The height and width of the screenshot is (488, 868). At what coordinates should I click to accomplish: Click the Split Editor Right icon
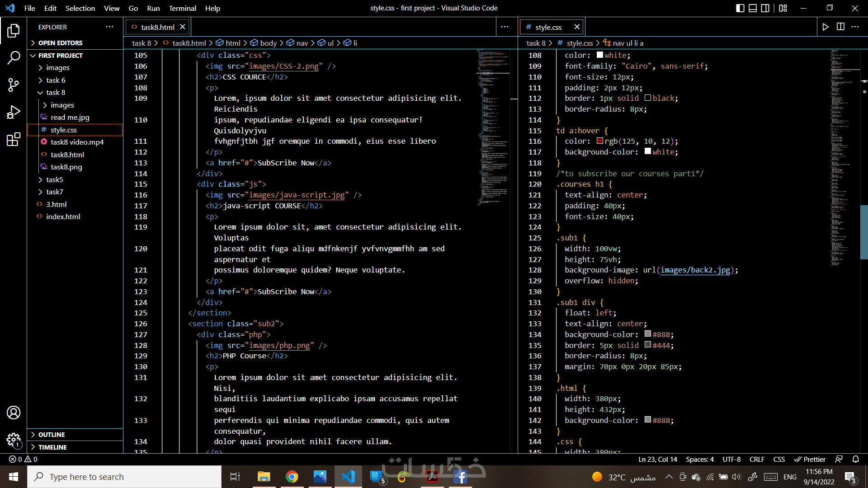tap(840, 27)
